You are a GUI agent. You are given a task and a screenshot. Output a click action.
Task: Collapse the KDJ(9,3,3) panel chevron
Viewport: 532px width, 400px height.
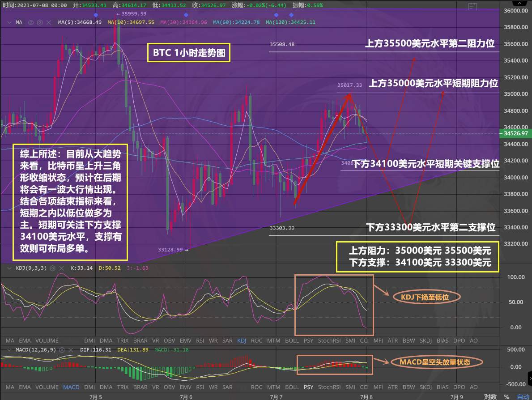(x=9, y=268)
